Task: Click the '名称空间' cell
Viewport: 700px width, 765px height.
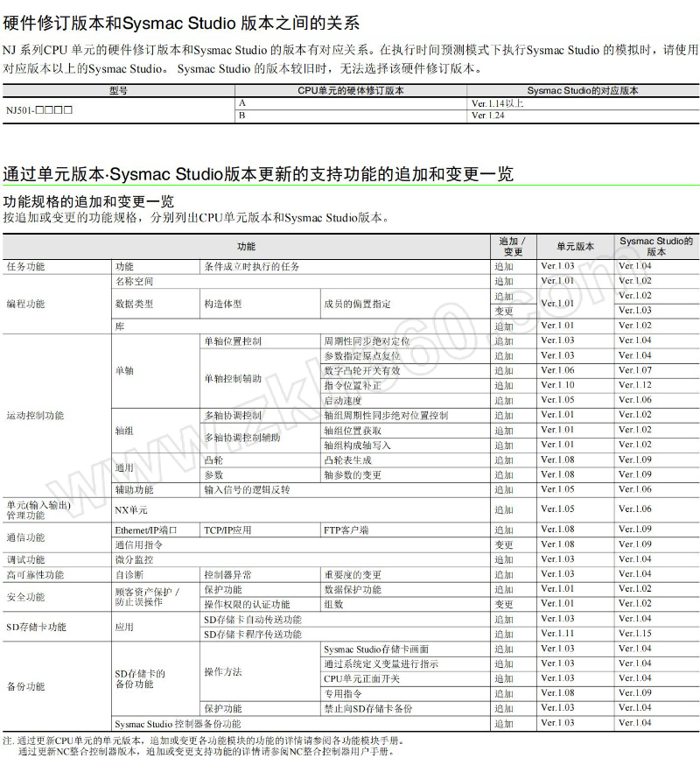Action: pyautogui.click(x=134, y=282)
